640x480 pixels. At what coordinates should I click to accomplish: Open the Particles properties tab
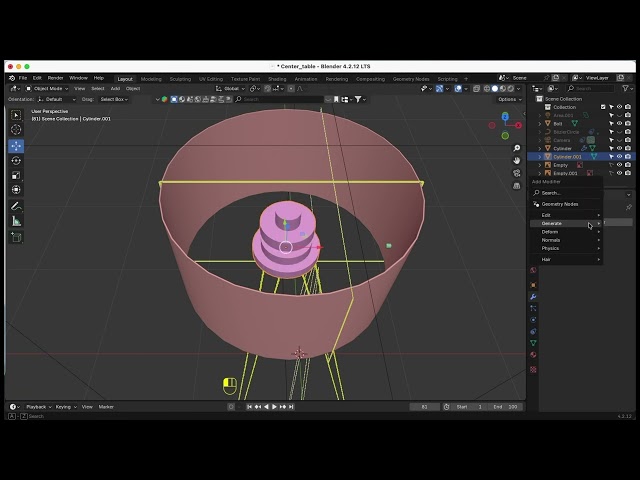533,308
